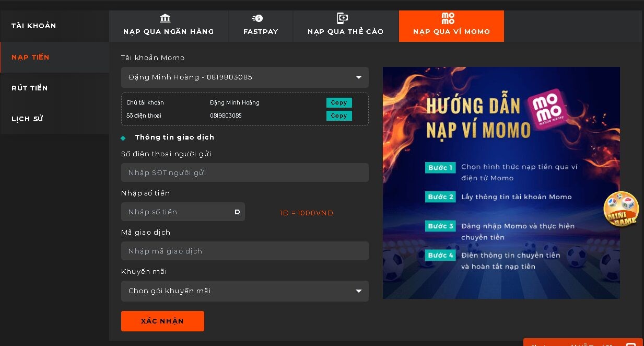Click the Khuyến mãi label
This screenshot has height=346, width=644.
click(x=144, y=272)
